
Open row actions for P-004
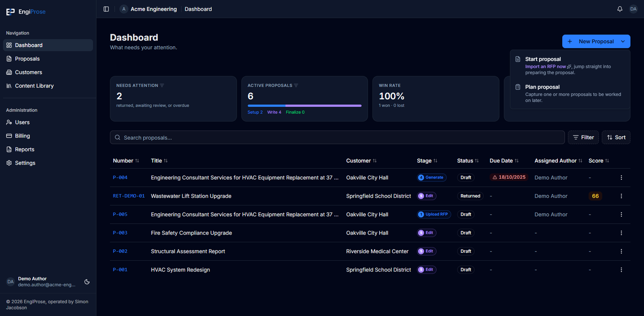(621, 178)
